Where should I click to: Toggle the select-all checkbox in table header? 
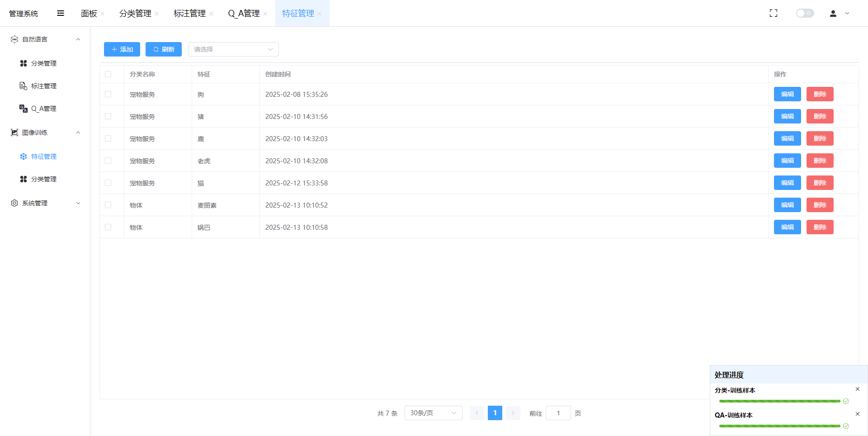pyautogui.click(x=108, y=74)
